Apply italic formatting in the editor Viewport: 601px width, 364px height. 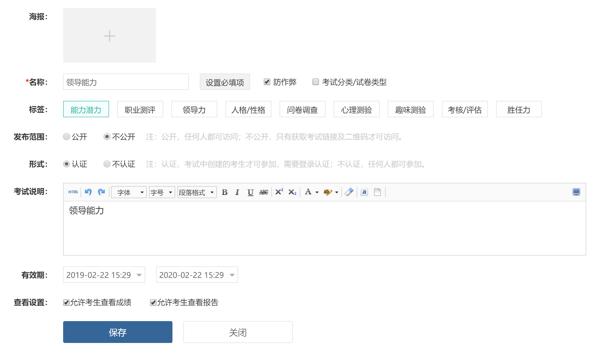[x=237, y=192]
